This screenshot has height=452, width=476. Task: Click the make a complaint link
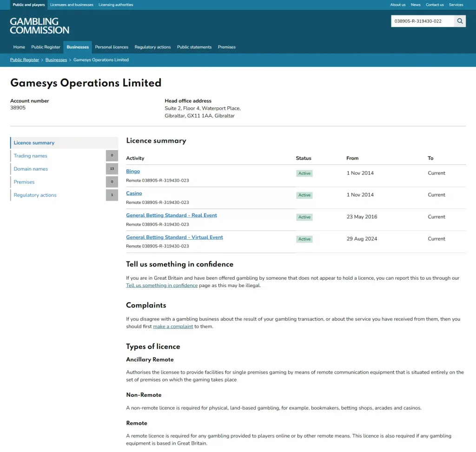173,327
